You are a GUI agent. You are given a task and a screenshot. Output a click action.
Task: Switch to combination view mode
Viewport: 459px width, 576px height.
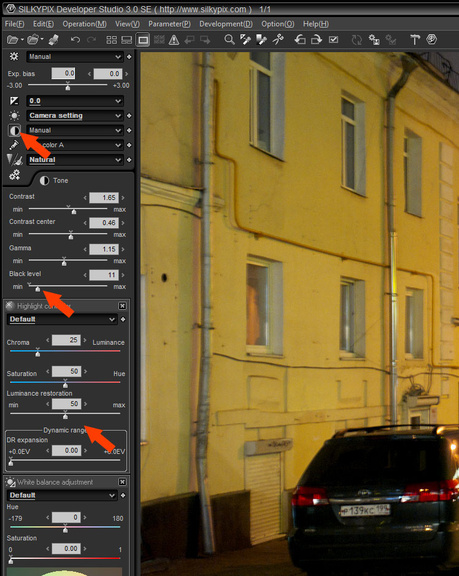126,40
